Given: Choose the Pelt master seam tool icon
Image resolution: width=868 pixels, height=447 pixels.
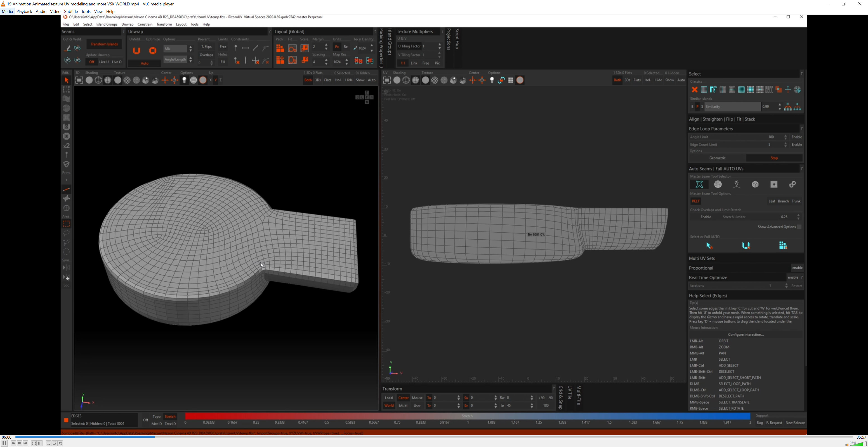Looking at the screenshot, I should [699, 184].
